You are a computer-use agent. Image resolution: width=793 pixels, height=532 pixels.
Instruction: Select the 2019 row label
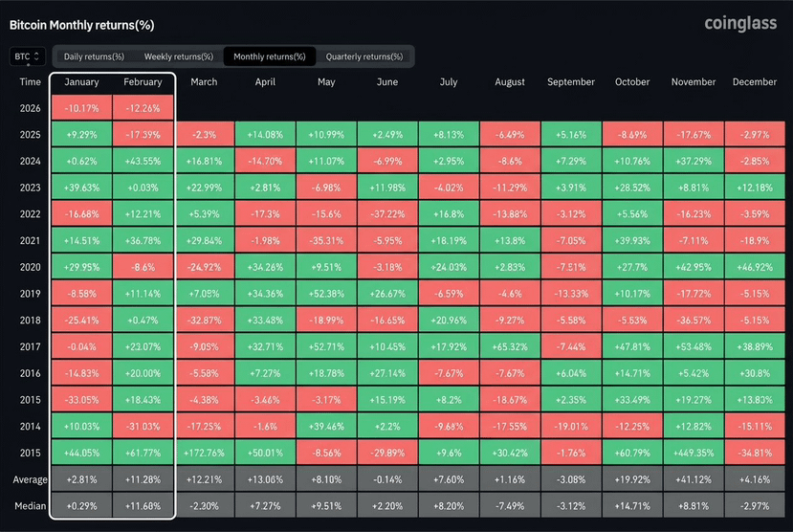click(30, 294)
